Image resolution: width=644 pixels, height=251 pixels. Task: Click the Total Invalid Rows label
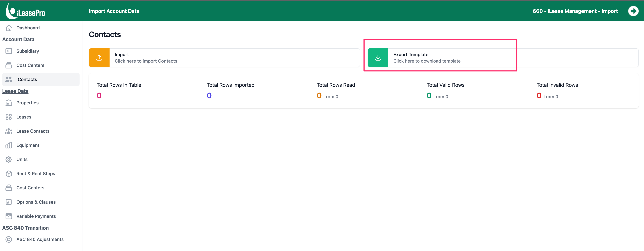(557, 85)
